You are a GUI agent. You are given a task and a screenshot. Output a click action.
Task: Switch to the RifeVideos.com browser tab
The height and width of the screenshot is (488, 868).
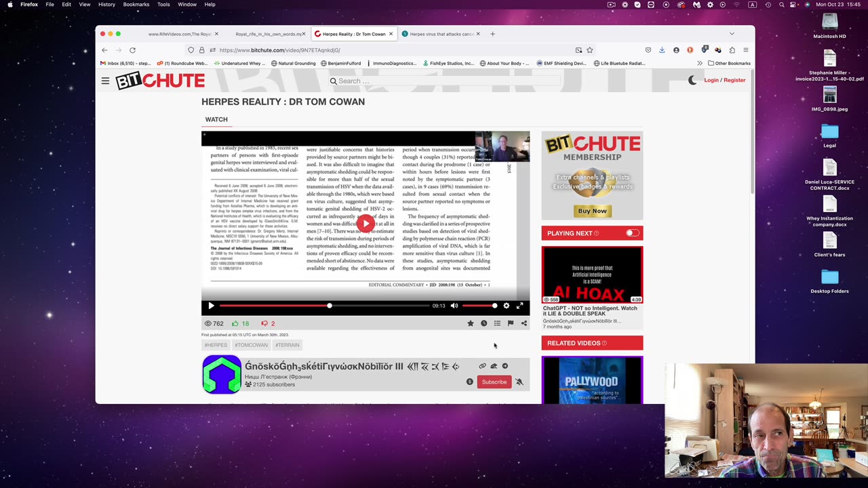[x=180, y=34]
